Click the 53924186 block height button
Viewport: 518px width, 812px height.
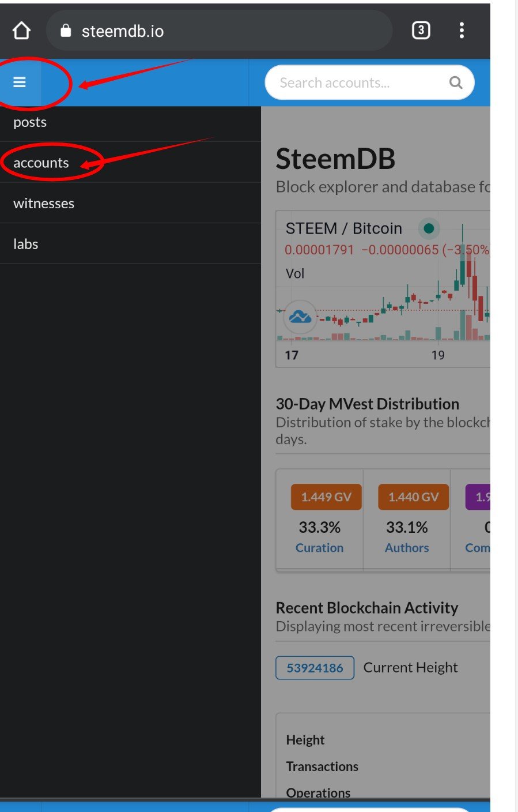tap(315, 668)
